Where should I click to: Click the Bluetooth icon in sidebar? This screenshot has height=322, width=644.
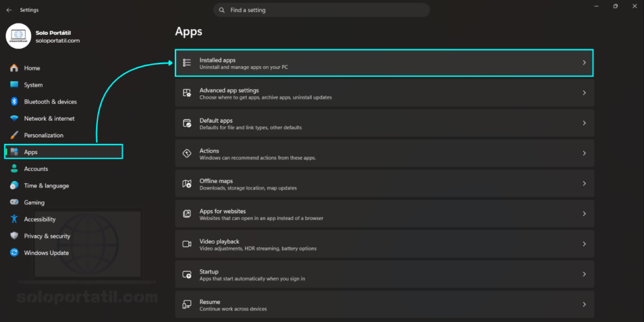[x=14, y=101]
